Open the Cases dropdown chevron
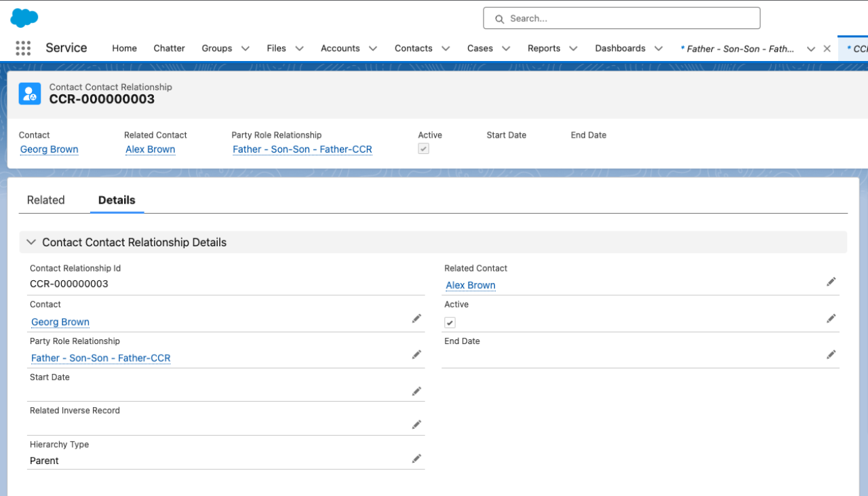 (506, 48)
